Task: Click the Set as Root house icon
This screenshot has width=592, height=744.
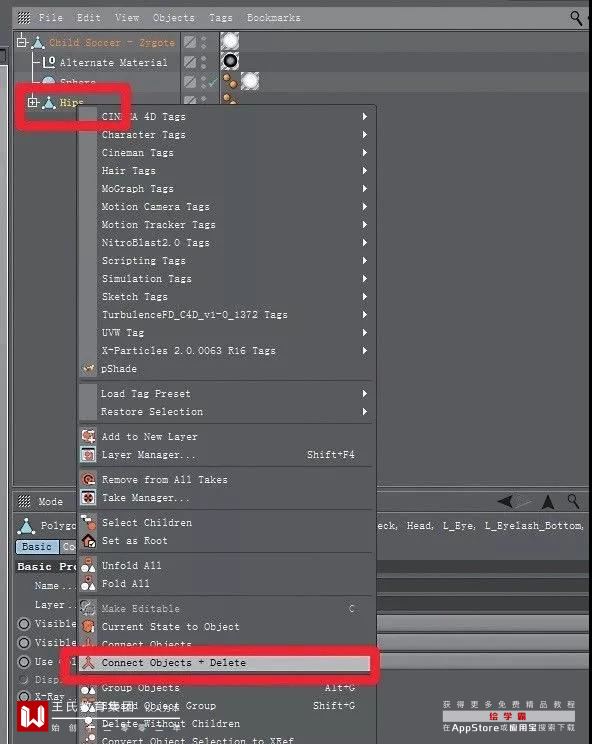Action: pyautogui.click(x=88, y=540)
